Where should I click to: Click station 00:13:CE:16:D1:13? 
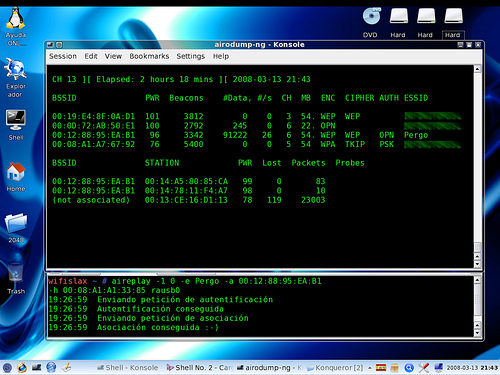pos(186,200)
